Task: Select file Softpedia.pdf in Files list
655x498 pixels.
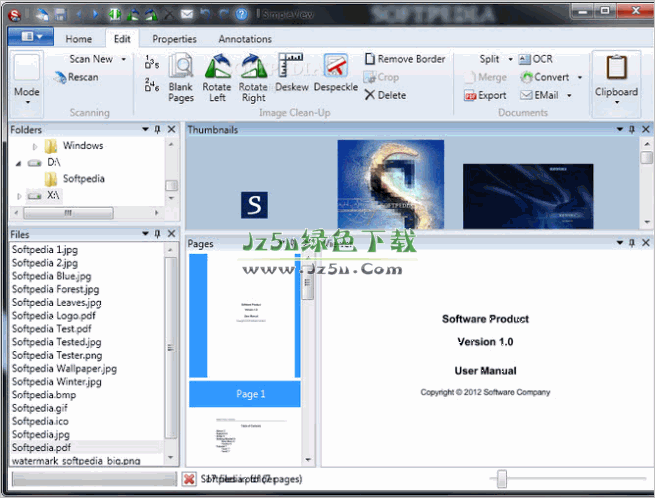Action: [x=41, y=447]
